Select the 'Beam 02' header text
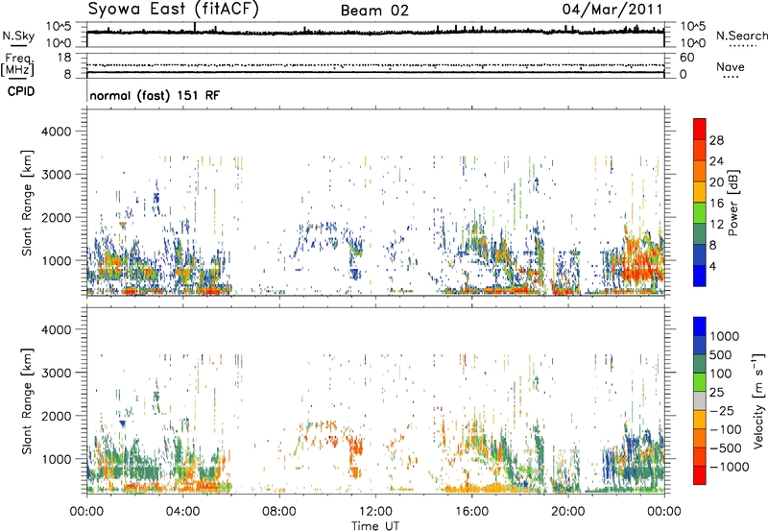The image size is (768, 532). [374, 11]
